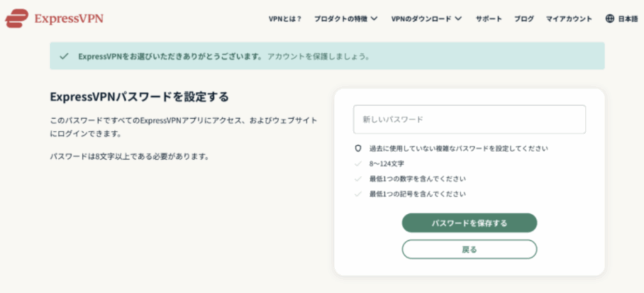Viewport: 644px width, 293px height.
Task: Click the パスワードを保存する button
Action: point(469,223)
